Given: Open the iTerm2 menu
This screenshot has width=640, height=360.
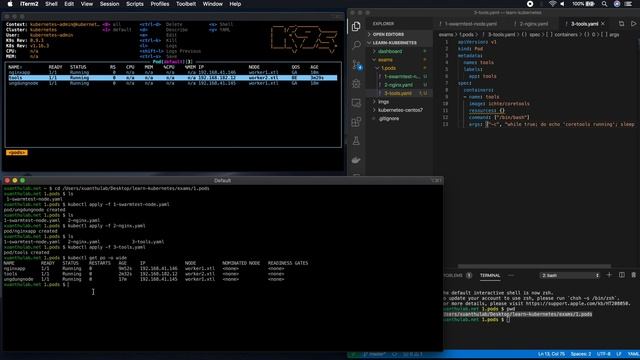Looking at the screenshot, I should click(x=29, y=4).
